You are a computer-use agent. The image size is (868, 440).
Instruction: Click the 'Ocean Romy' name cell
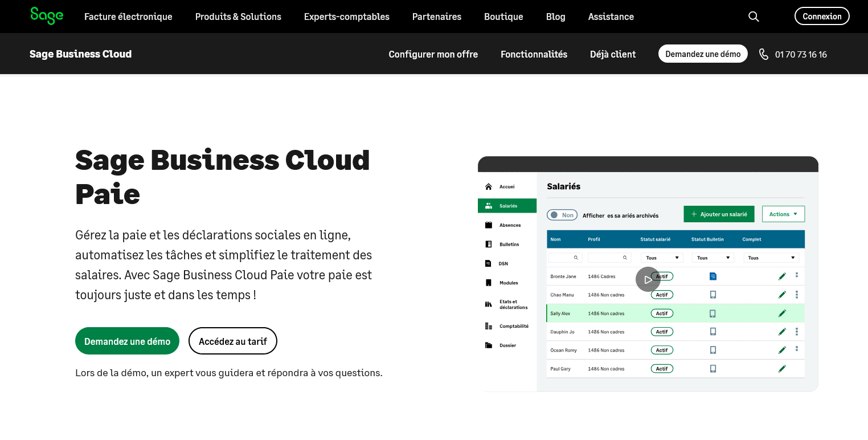click(563, 350)
